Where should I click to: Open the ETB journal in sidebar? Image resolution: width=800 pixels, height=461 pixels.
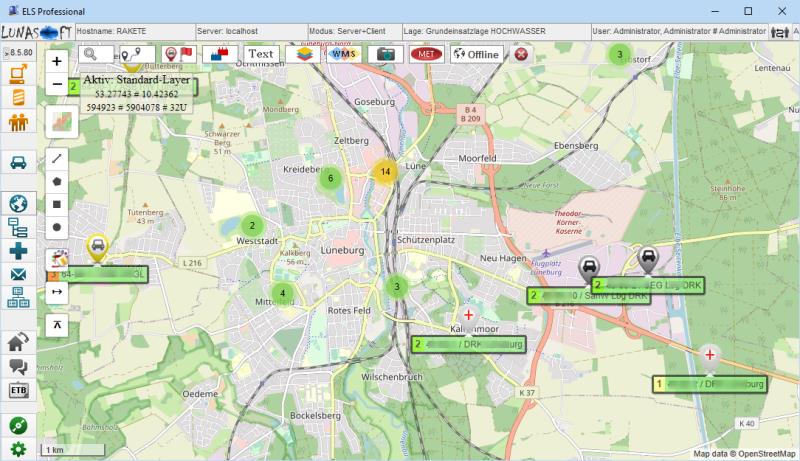click(x=18, y=390)
